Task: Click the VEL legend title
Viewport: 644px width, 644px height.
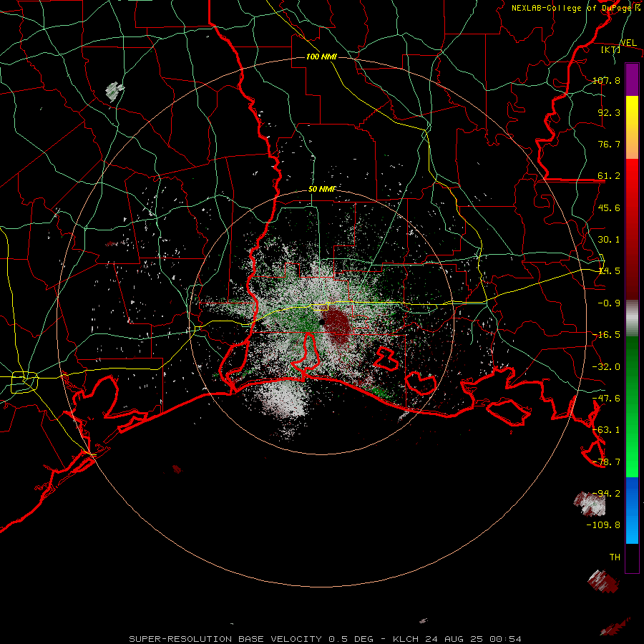Action: click(629, 43)
